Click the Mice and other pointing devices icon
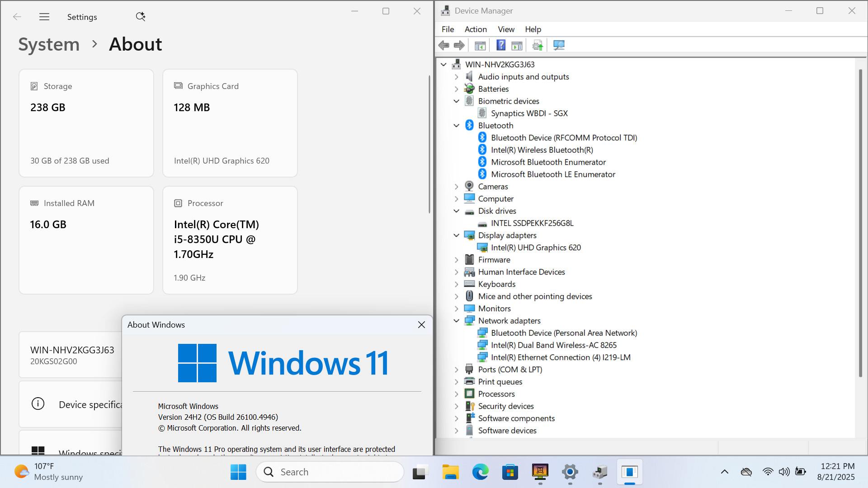Viewport: 868px width, 488px height. pyautogui.click(x=470, y=296)
